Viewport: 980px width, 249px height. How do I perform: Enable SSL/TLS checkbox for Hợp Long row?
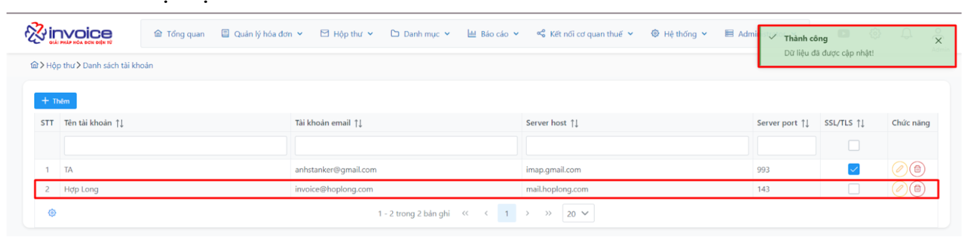click(x=853, y=189)
